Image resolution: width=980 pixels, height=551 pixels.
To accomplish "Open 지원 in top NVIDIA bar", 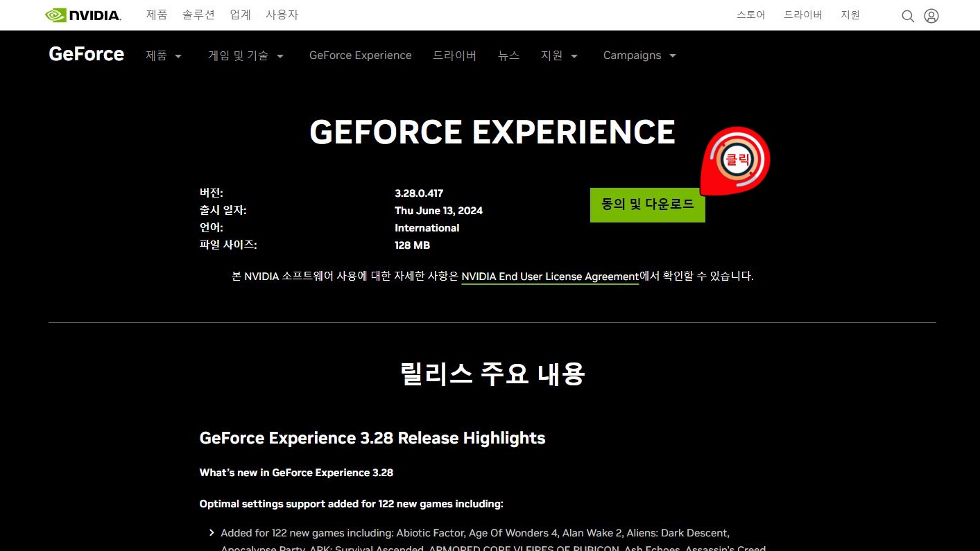I will click(850, 15).
